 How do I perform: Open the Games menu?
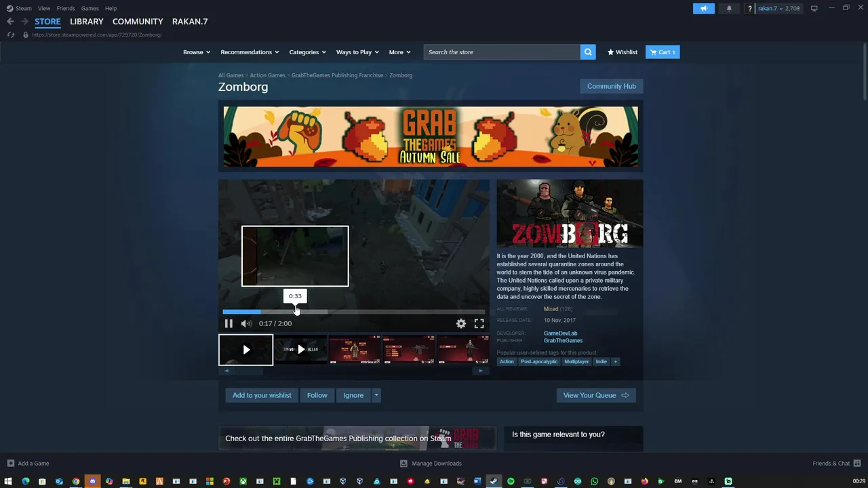pyautogui.click(x=90, y=8)
